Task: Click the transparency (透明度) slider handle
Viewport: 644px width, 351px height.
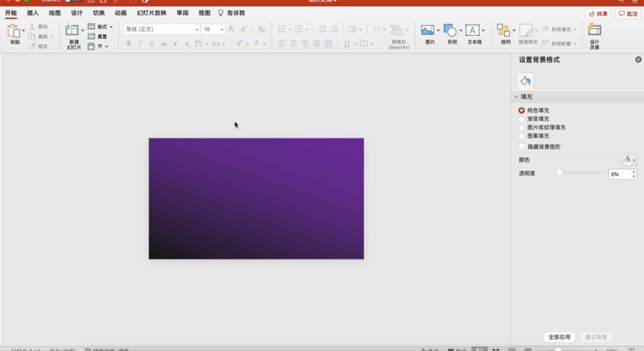Action: pos(559,173)
